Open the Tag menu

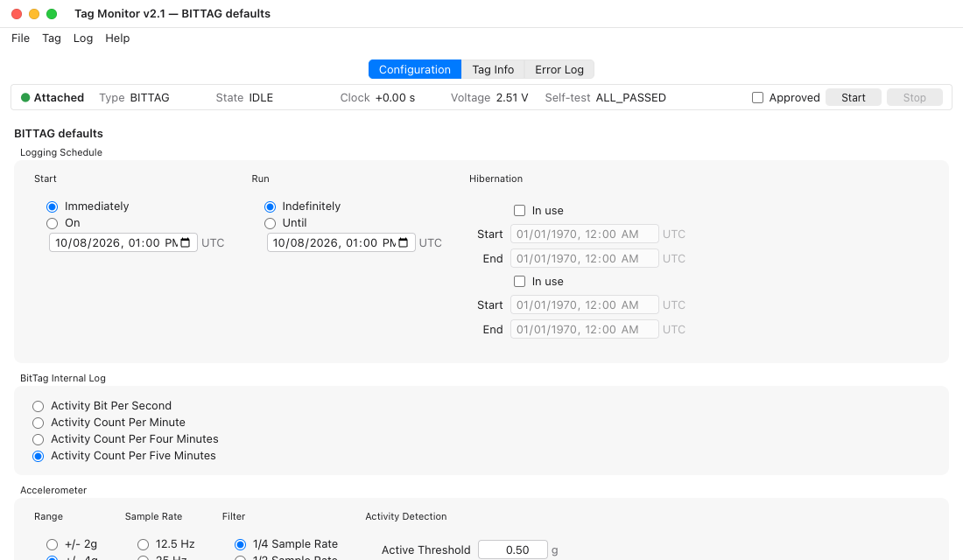point(52,38)
